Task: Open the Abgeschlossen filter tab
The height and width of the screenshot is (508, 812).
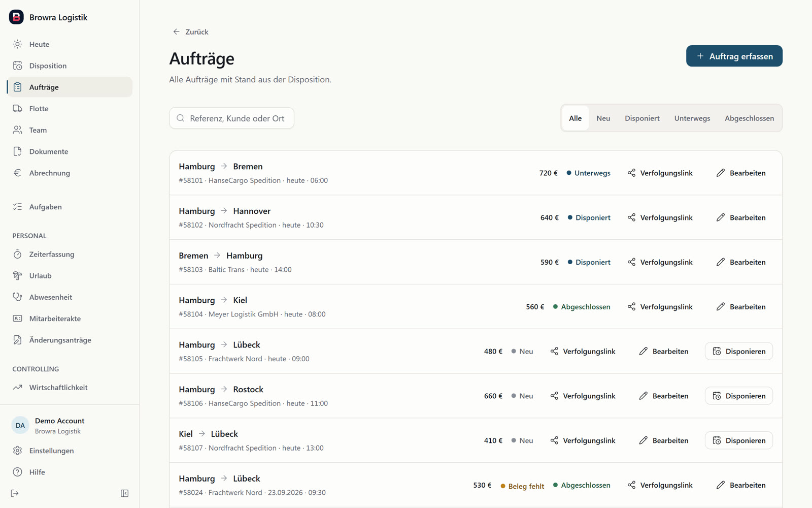Action: pyautogui.click(x=750, y=118)
